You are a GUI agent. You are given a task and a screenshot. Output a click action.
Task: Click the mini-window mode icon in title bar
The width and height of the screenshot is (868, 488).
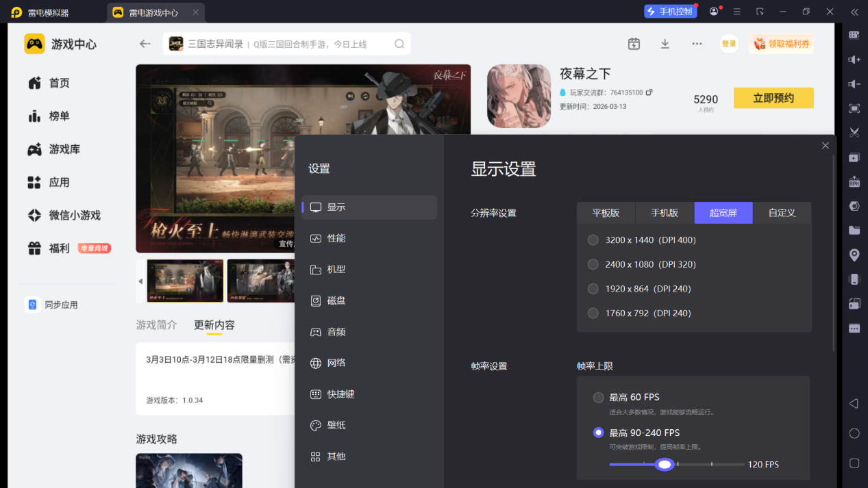coord(760,12)
